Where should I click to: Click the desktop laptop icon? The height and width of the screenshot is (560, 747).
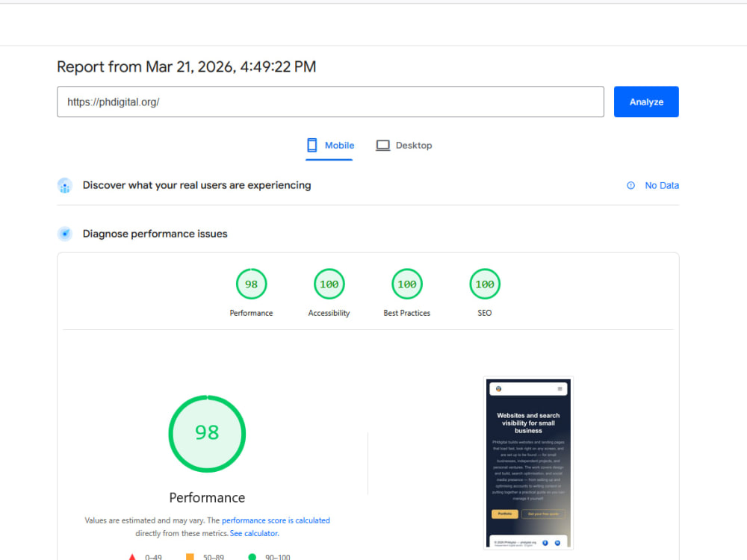coord(382,146)
